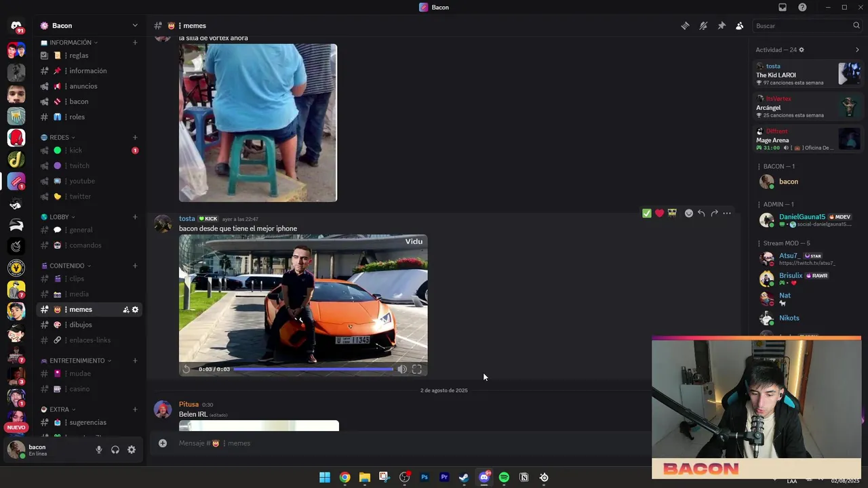
Task: Open user settings gear icon
Action: click(x=132, y=449)
